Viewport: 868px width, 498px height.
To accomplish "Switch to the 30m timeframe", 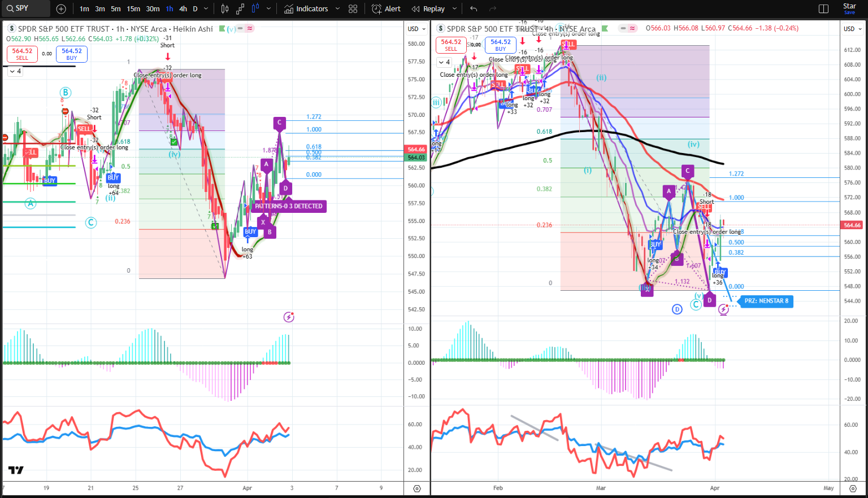I will pyautogui.click(x=153, y=9).
